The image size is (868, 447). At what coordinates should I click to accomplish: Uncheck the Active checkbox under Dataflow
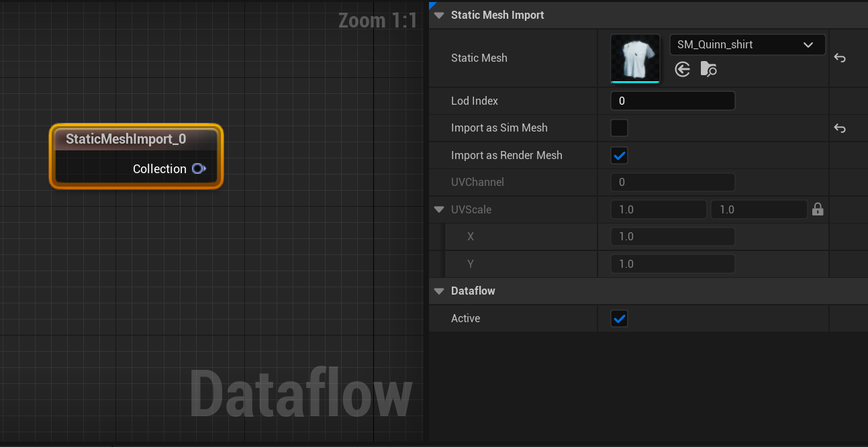618,318
